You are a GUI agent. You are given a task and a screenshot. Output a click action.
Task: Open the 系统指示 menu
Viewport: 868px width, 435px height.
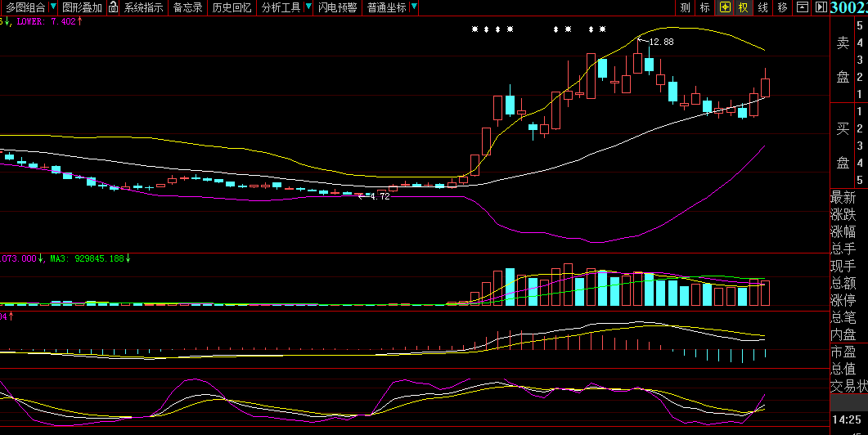point(143,7)
